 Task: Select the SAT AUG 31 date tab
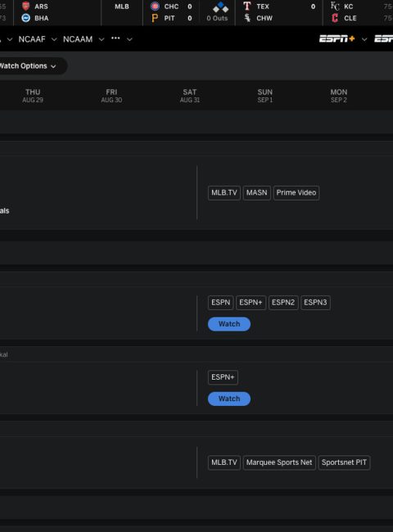pyautogui.click(x=190, y=96)
